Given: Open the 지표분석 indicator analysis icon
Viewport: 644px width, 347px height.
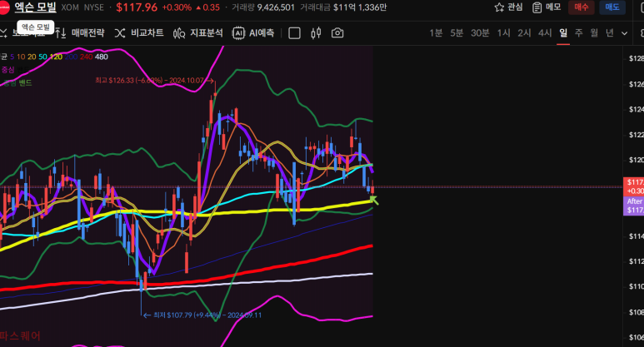Looking at the screenshot, I should pos(179,33).
